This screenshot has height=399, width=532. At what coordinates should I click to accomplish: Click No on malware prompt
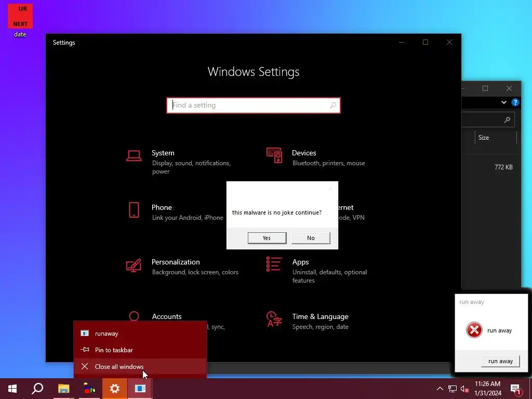[311, 238]
